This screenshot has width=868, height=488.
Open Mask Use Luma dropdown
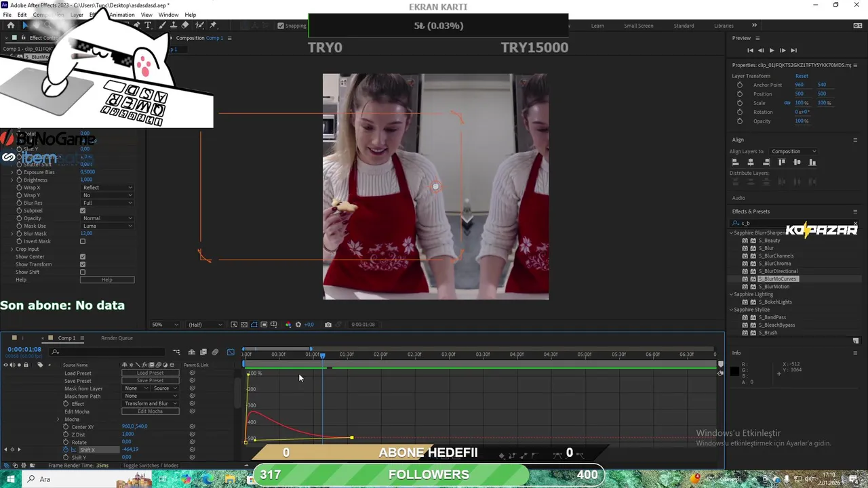tap(107, 226)
